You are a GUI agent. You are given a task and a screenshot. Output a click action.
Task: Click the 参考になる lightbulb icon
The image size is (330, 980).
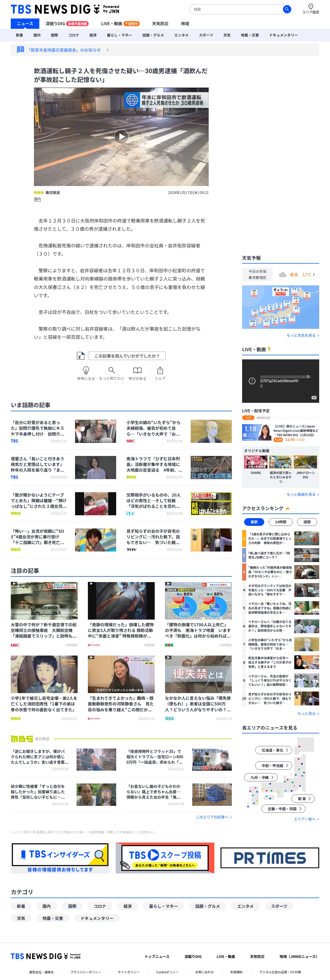tap(86, 370)
